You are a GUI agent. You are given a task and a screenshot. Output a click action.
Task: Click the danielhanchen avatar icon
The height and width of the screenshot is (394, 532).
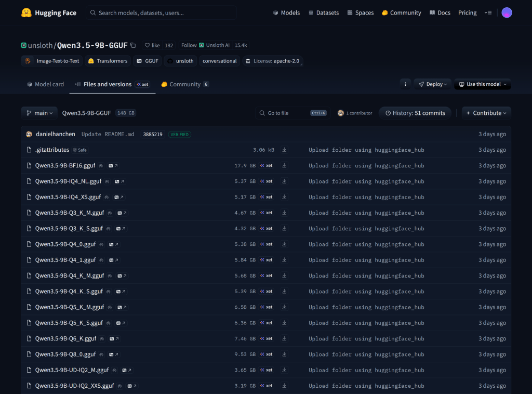[29, 135]
